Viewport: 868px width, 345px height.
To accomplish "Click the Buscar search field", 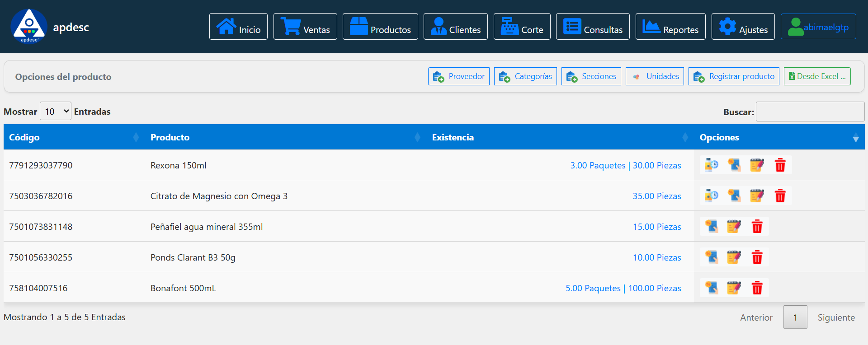I will pos(810,112).
